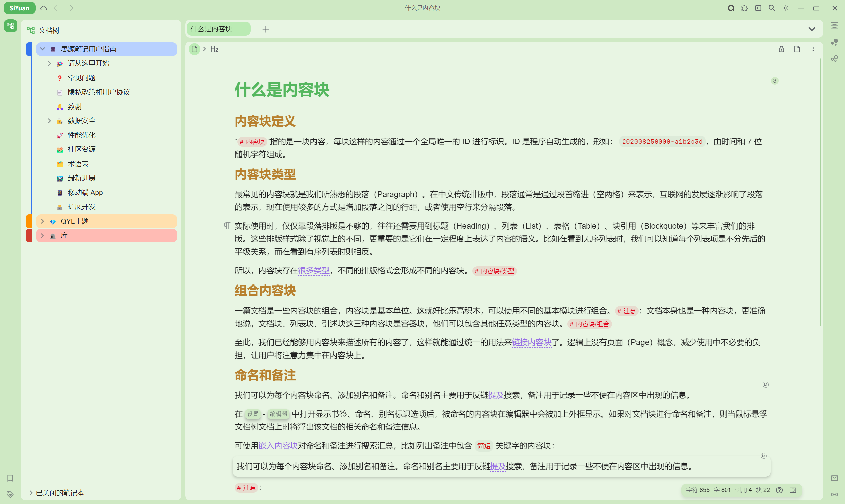
Task: Open the outline panel icon
Action: tap(835, 26)
